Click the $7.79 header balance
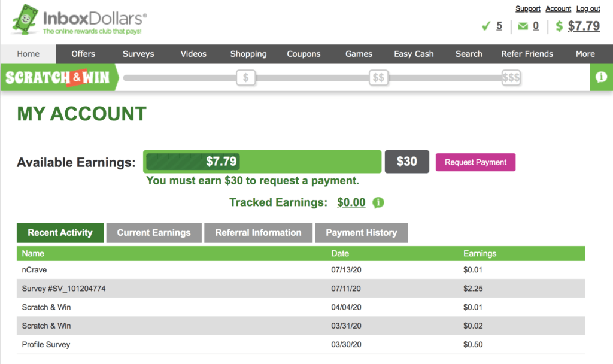This screenshot has height=364, width=613. [584, 26]
